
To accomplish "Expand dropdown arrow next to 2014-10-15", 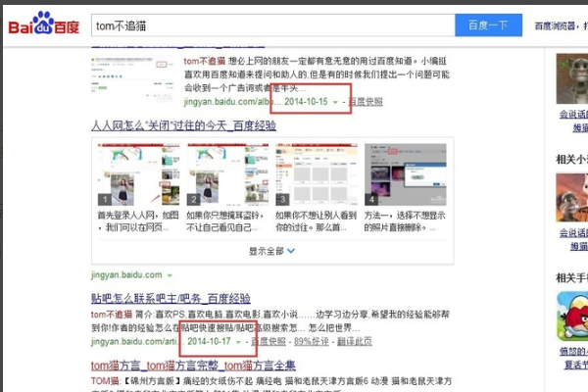I will (x=335, y=102).
